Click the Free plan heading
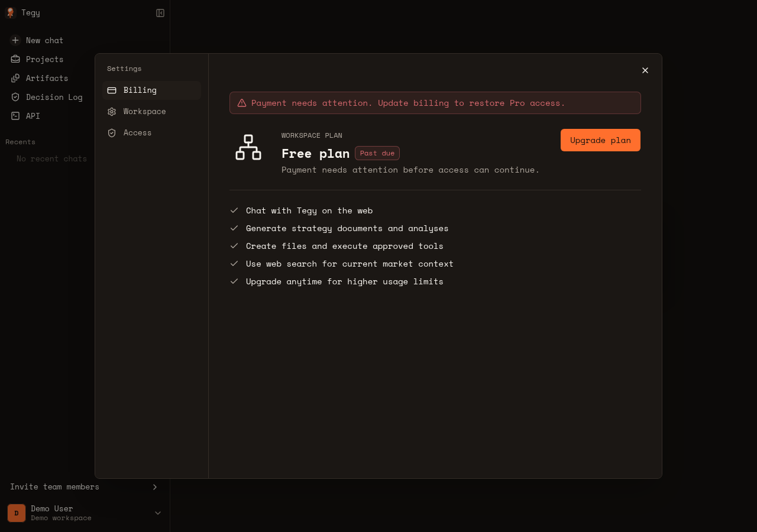The height and width of the screenshot is (532, 757). (x=316, y=153)
